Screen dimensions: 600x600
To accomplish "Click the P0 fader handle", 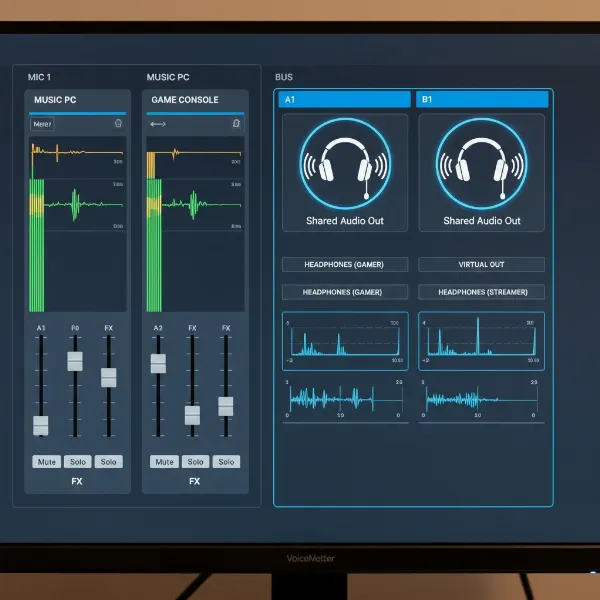I will pyautogui.click(x=75, y=361).
